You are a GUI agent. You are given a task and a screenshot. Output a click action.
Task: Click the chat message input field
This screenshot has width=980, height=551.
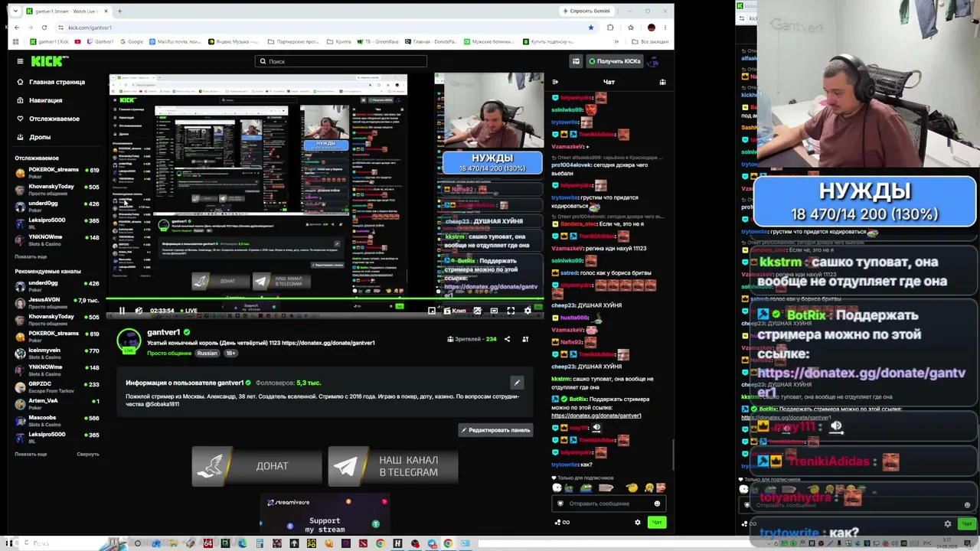(x=609, y=504)
